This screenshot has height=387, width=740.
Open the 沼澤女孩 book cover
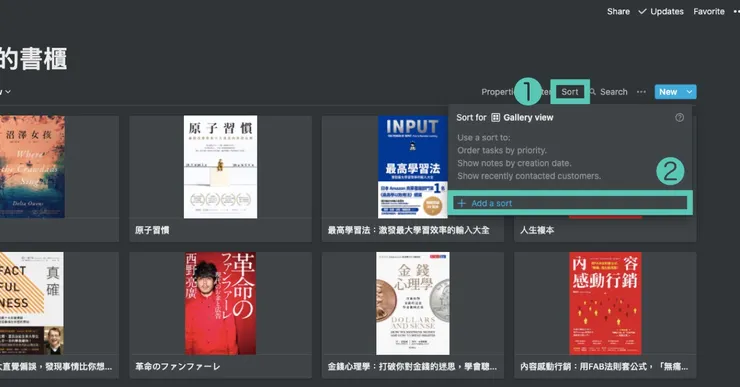coord(32,167)
